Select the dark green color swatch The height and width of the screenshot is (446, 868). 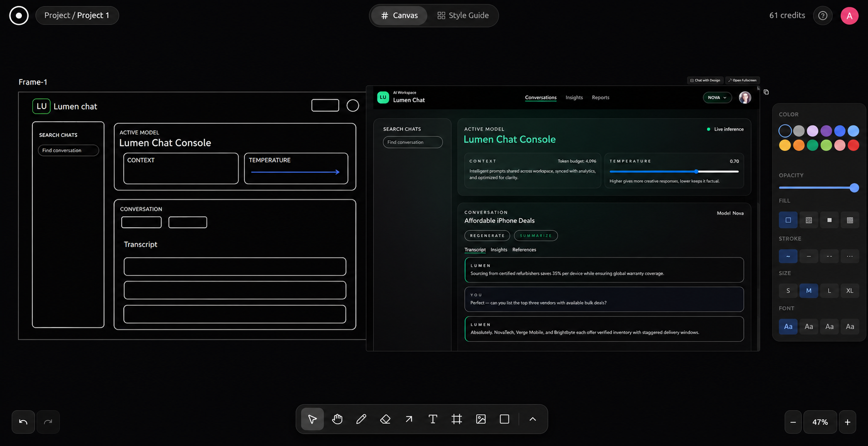(x=812, y=145)
